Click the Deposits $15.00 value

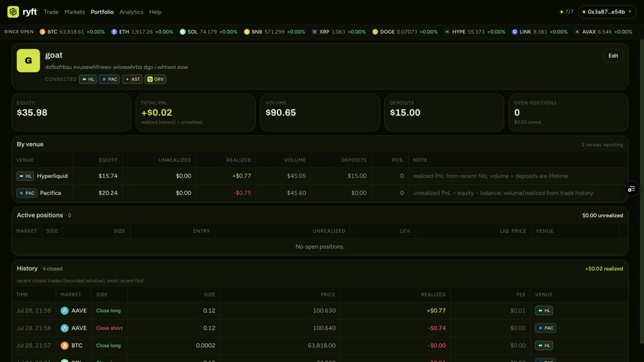405,113
